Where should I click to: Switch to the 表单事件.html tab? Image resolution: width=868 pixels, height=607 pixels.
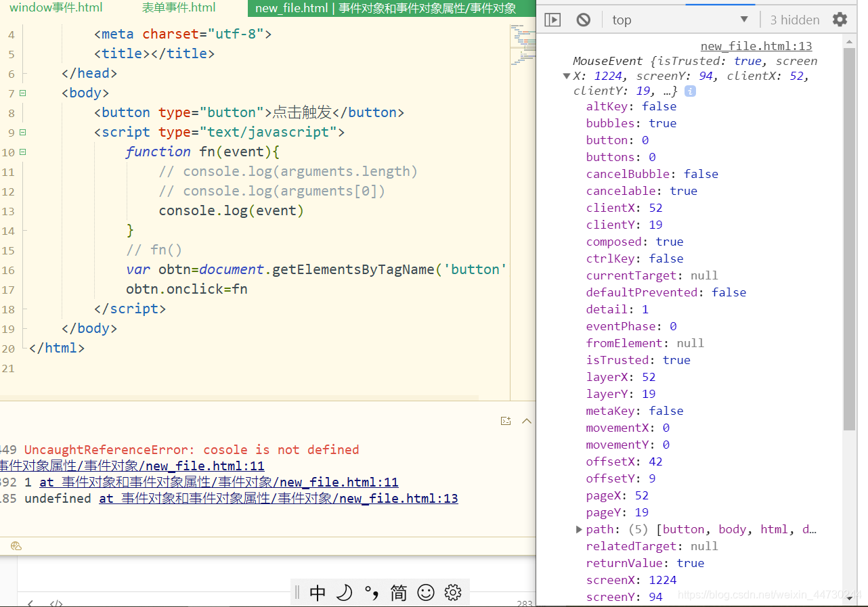click(x=179, y=8)
